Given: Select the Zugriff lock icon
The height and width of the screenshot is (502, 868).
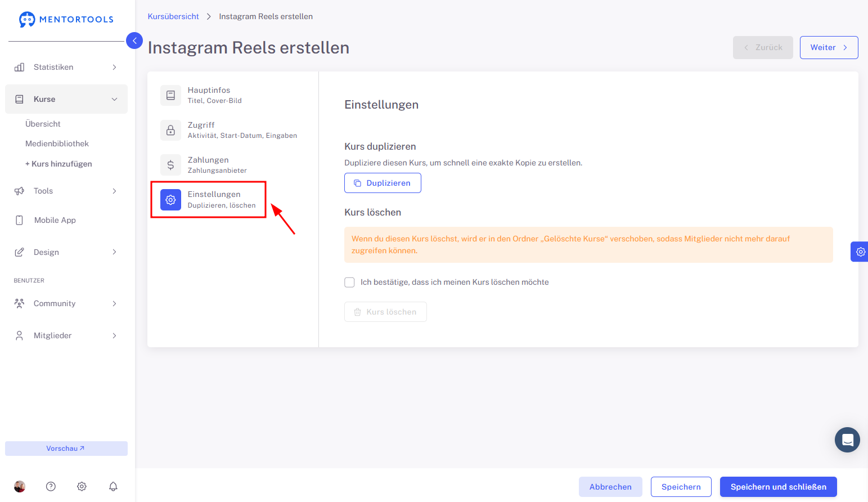Looking at the screenshot, I should tap(170, 130).
